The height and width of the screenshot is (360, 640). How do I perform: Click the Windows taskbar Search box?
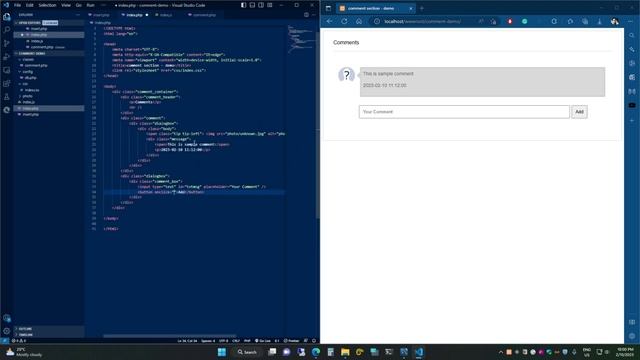[247, 352]
